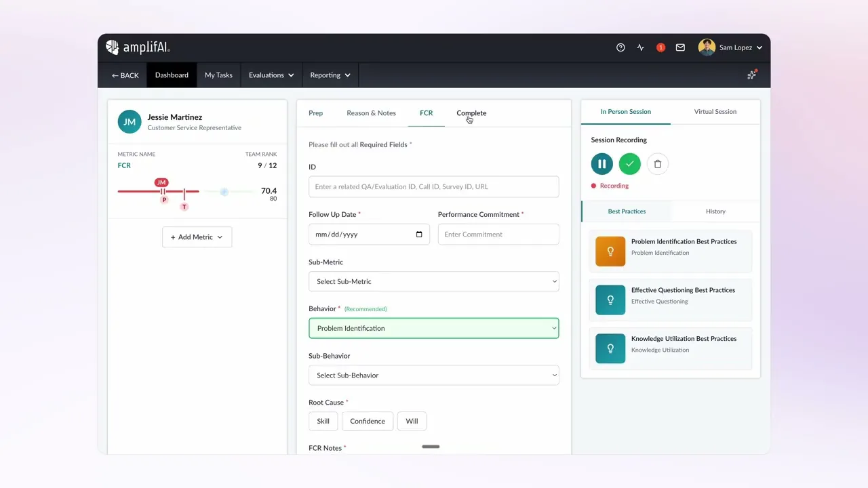The width and height of the screenshot is (868, 488).
Task: Expand the Reporting menu
Action: (330, 75)
